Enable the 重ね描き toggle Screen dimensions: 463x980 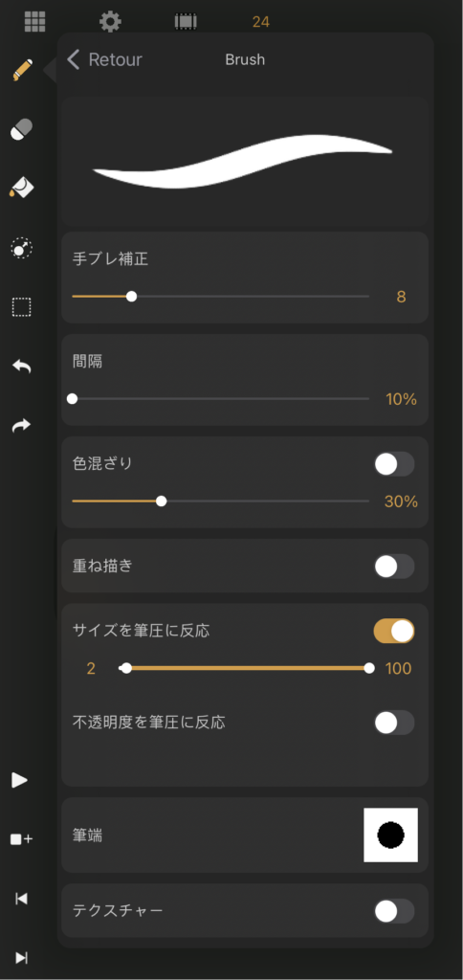[x=394, y=567]
